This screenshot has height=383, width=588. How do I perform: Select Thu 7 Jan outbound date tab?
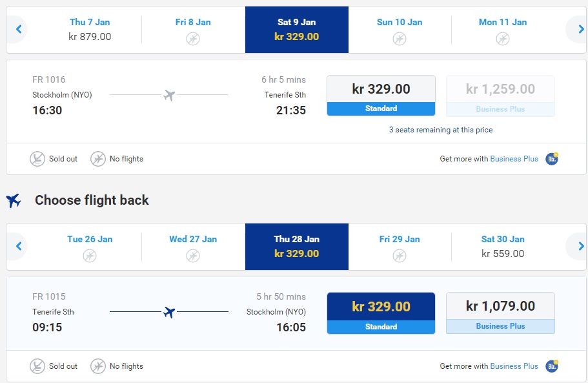[x=90, y=29]
